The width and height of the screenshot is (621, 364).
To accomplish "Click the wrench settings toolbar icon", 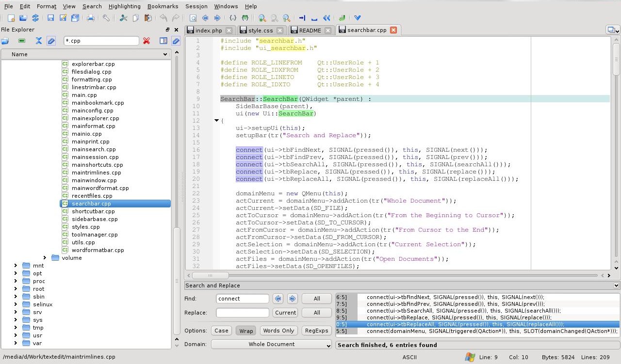I will point(106,18).
